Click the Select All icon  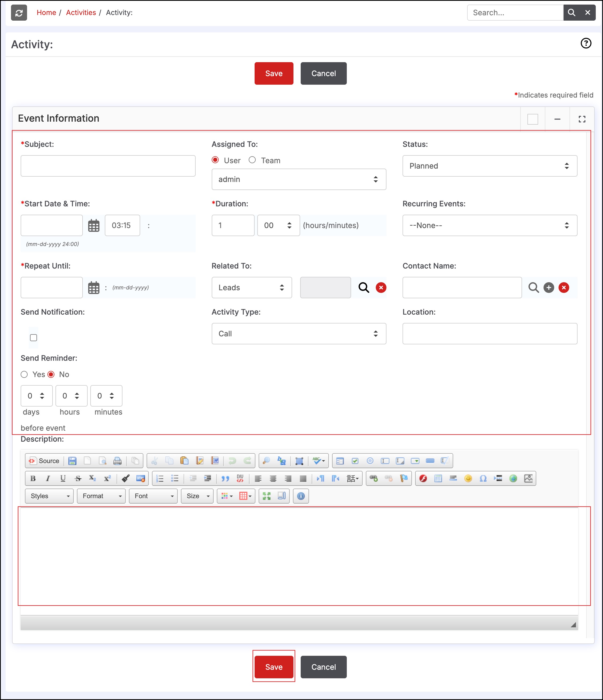pyautogui.click(x=299, y=461)
